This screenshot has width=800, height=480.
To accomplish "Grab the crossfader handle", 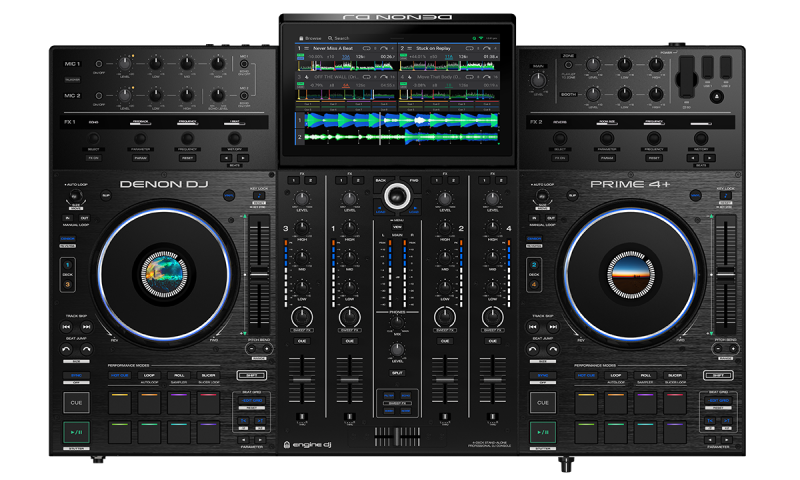I will 397,438.
